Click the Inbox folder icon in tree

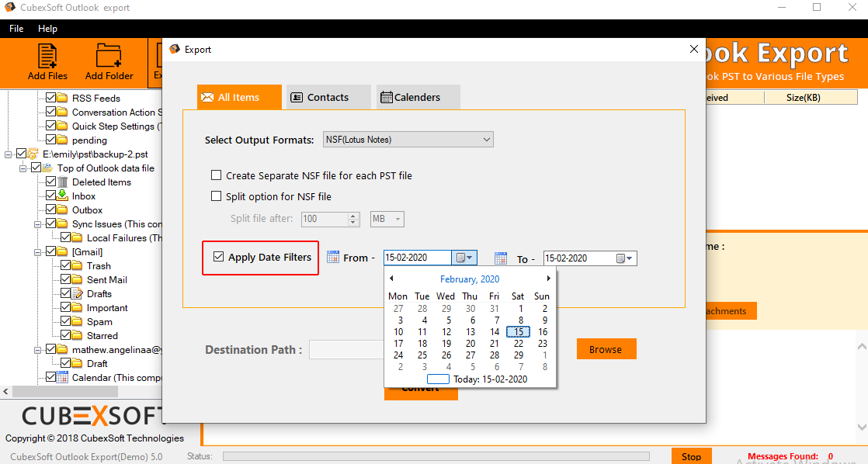pyautogui.click(x=63, y=196)
